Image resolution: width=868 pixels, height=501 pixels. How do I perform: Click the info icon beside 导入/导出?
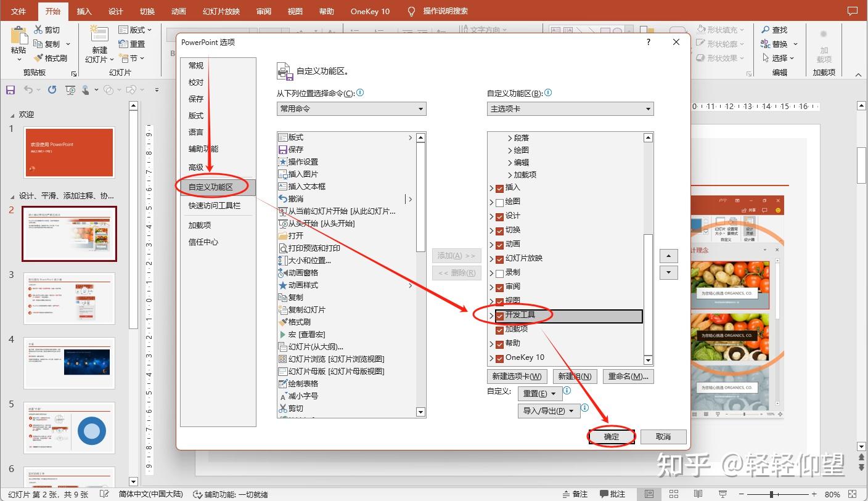(585, 408)
